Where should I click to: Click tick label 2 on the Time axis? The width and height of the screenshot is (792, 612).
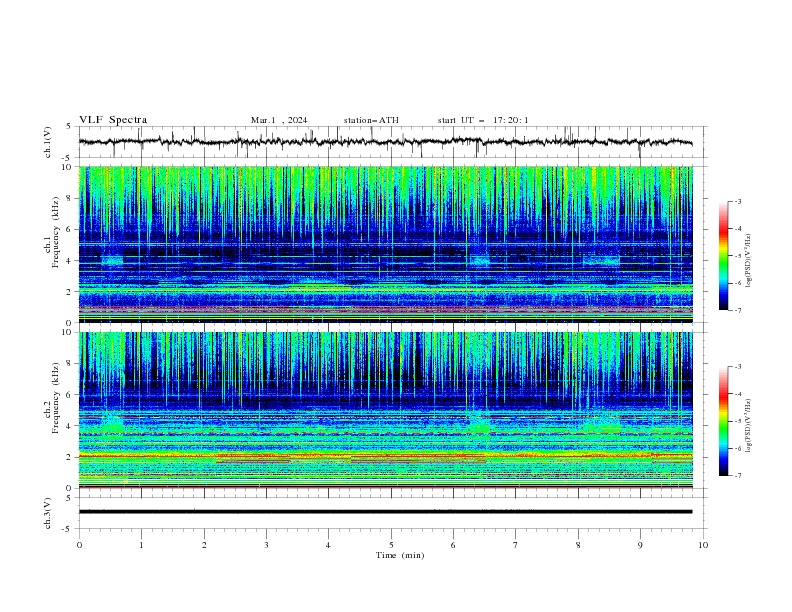204,545
